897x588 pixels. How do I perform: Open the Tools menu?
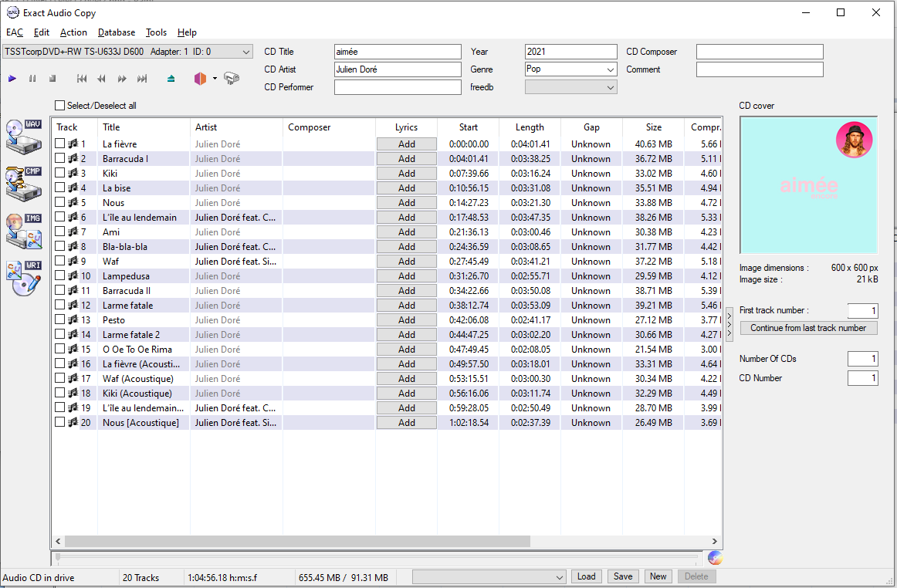point(156,32)
